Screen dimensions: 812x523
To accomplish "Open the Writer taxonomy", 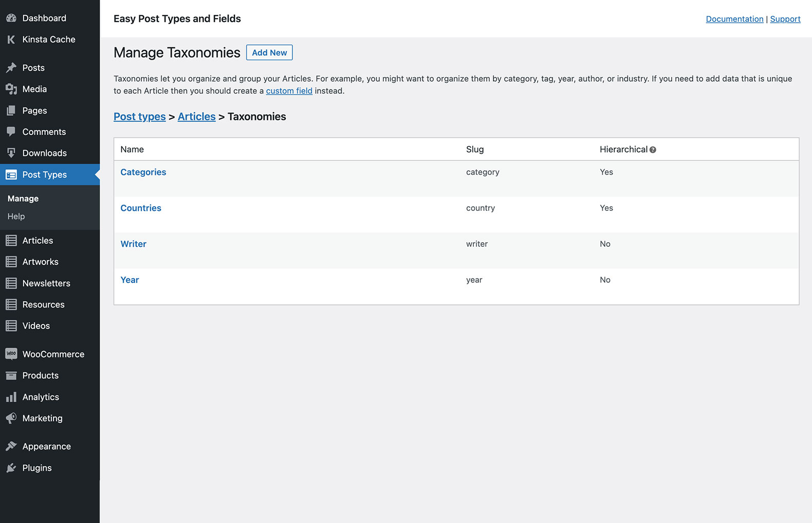I will pos(133,244).
